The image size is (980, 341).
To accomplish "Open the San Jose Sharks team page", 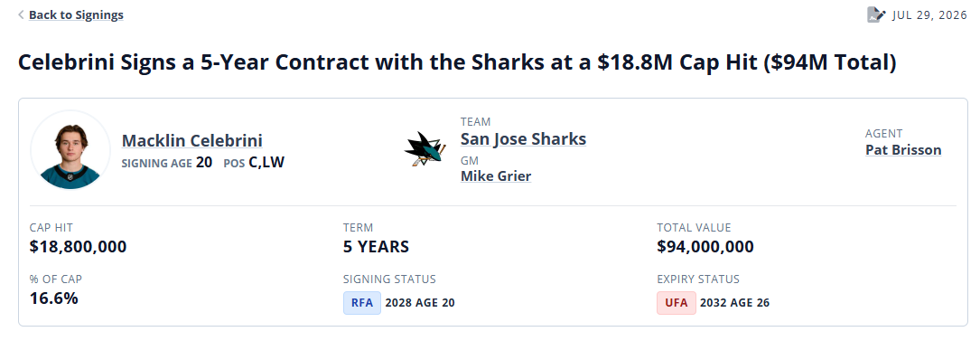I will pyautogui.click(x=523, y=138).
